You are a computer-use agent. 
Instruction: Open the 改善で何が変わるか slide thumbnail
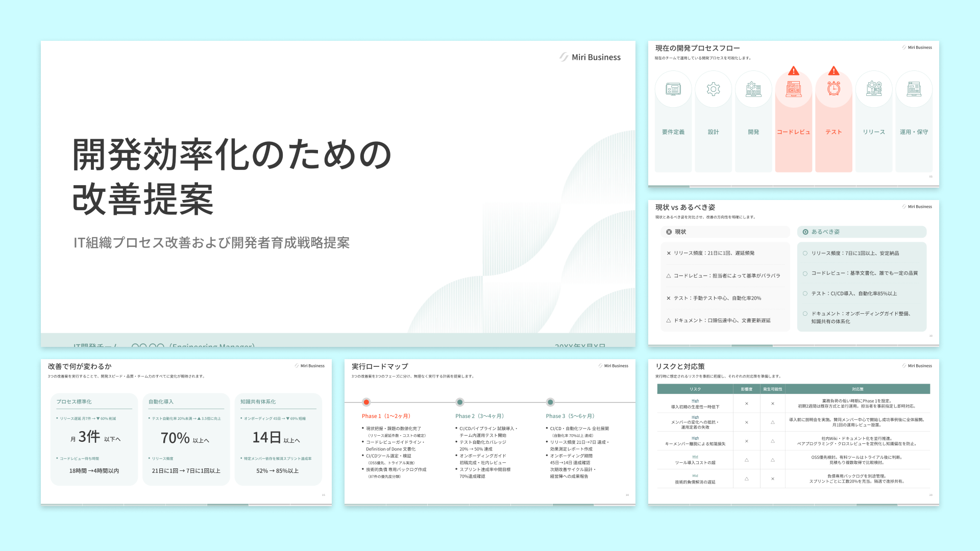click(x=186, y=432)
